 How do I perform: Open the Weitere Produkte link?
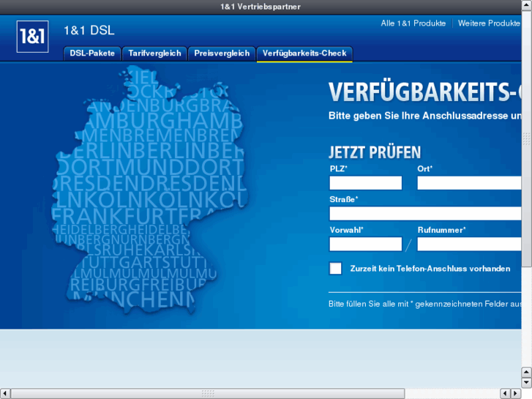click(x=489, y=23)
